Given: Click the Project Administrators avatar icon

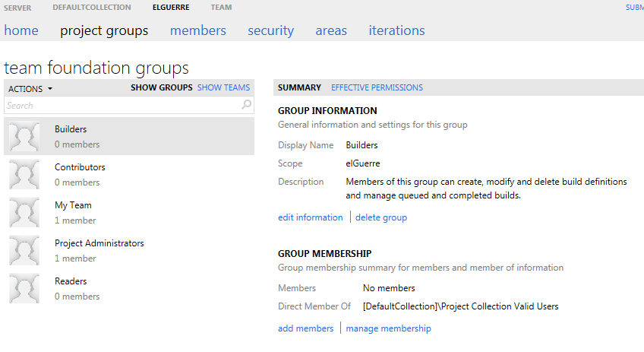Looking at the screenshot, I should [24, 251].
